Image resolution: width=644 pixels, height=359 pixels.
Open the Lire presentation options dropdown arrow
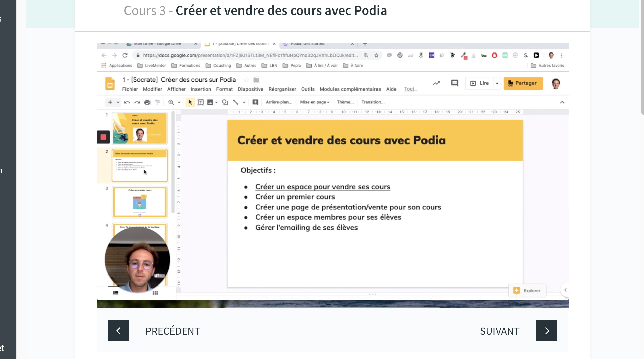tap(497, 83)
